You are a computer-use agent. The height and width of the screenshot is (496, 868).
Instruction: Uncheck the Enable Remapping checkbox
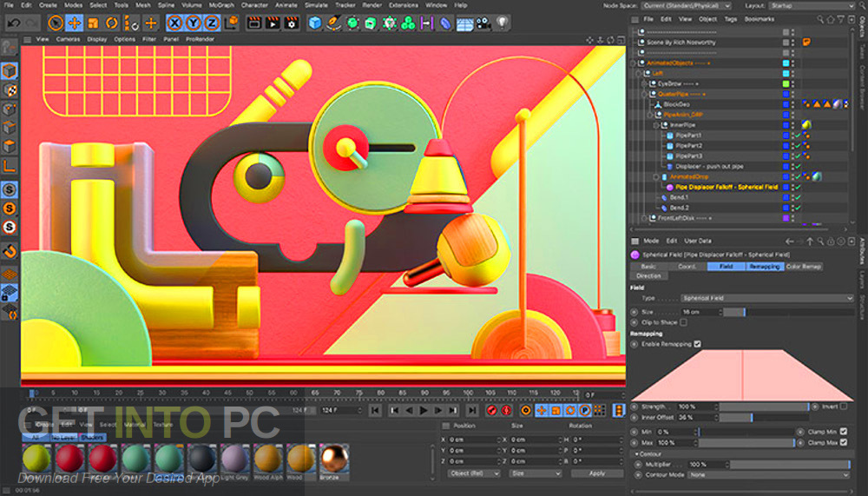[x=698, y=344]
